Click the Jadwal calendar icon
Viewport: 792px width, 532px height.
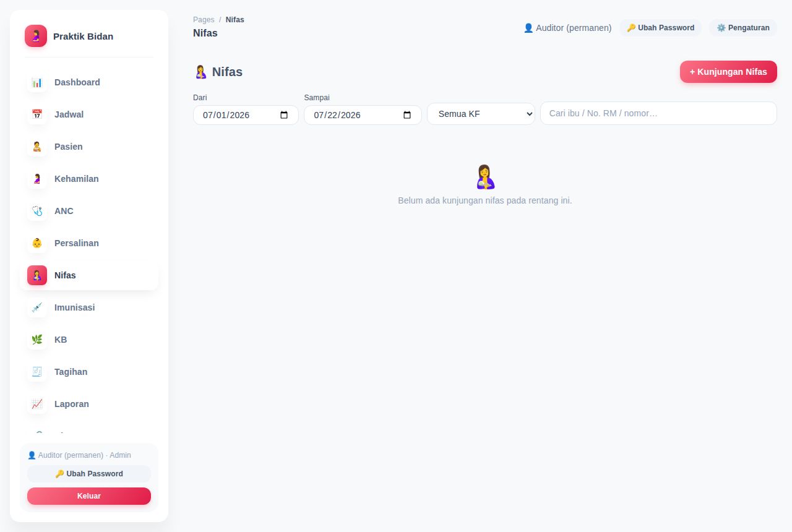point(37,114)
